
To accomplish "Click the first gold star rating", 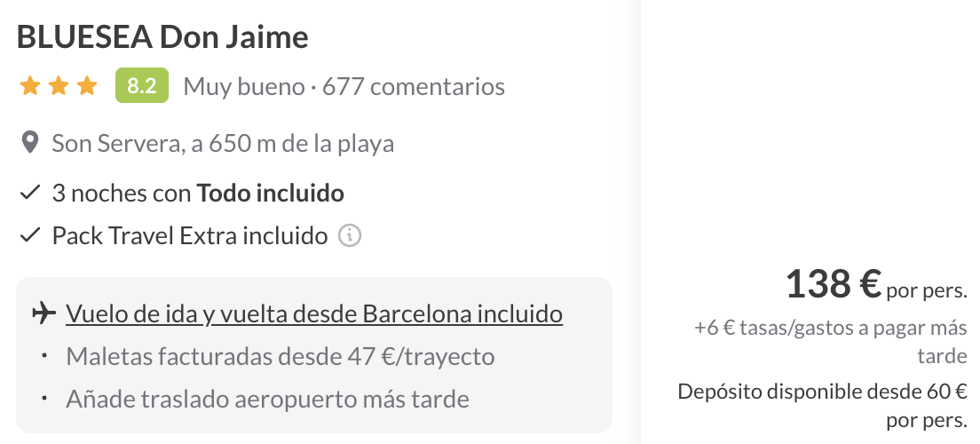I will click(x=30, y=86).
